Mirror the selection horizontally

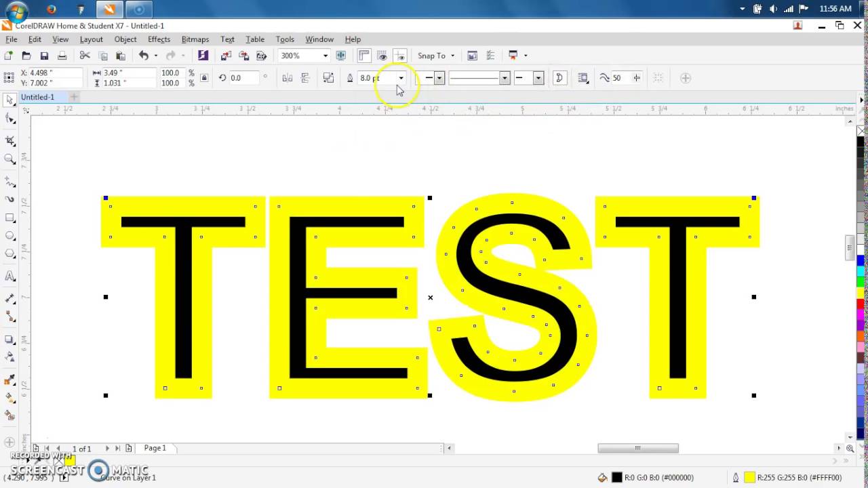[x=287, y=78]
